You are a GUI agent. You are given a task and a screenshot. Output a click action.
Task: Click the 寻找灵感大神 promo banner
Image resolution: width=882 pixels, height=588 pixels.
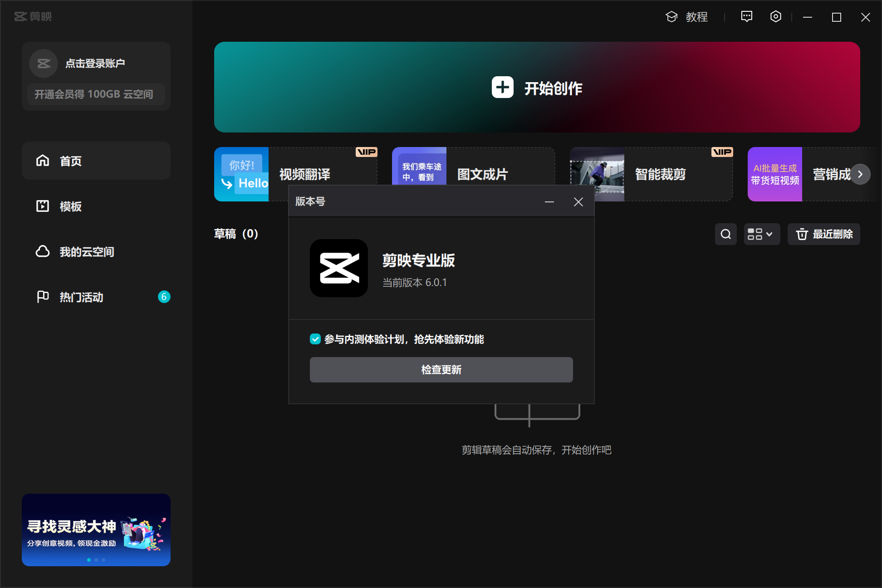pos(96,529)
